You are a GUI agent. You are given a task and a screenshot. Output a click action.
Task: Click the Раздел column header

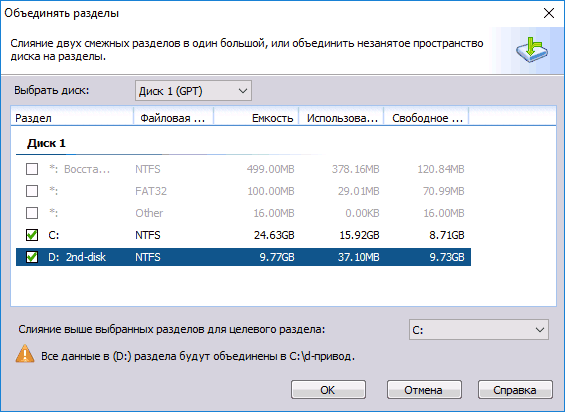pos(72,118)
